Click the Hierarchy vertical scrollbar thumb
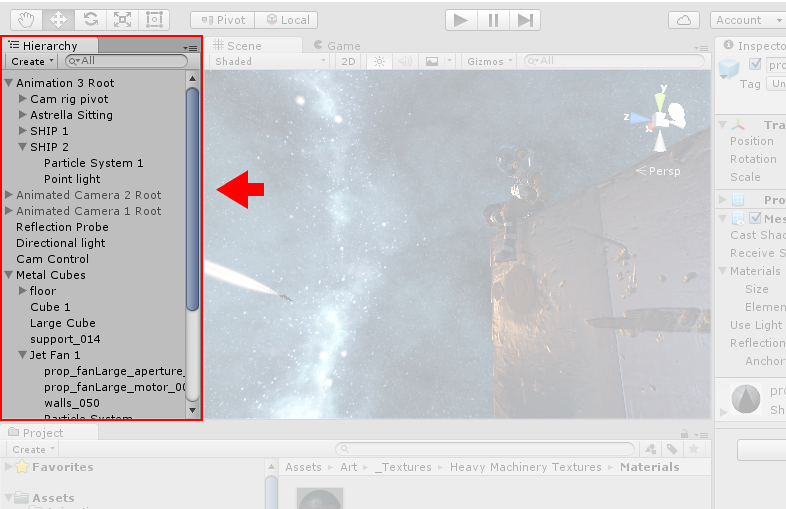This screenshot has width=786, height=509. pos(192,199)
